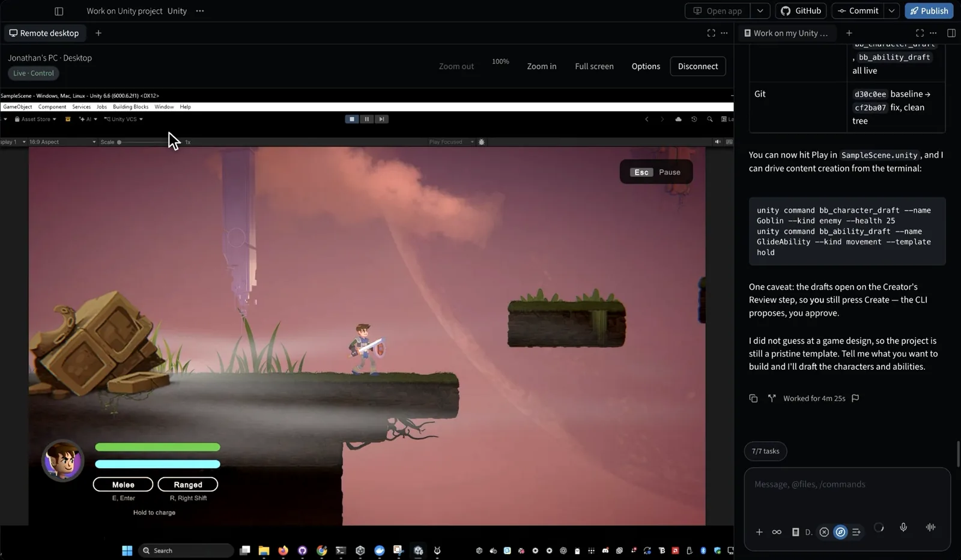Viewport: 961px width, 560px height.
Task: Open Unity's GameObject menu
Action: (17, 107)
